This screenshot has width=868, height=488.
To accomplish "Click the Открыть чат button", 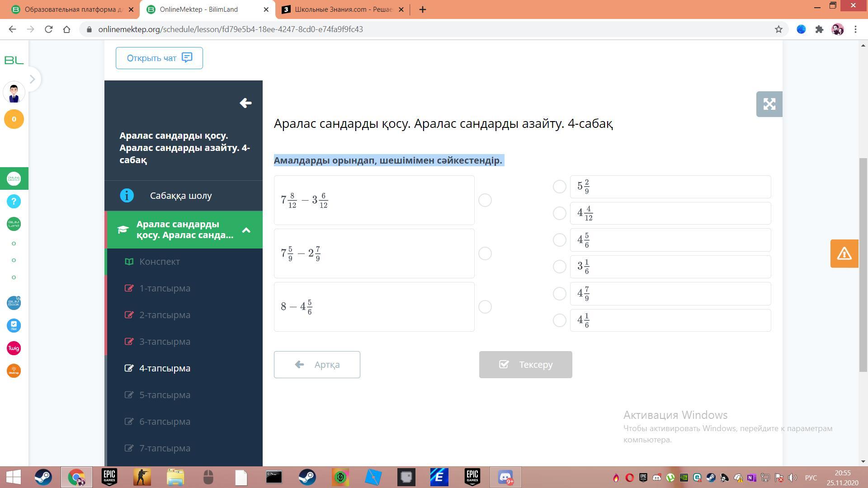I will click(159, 58).
